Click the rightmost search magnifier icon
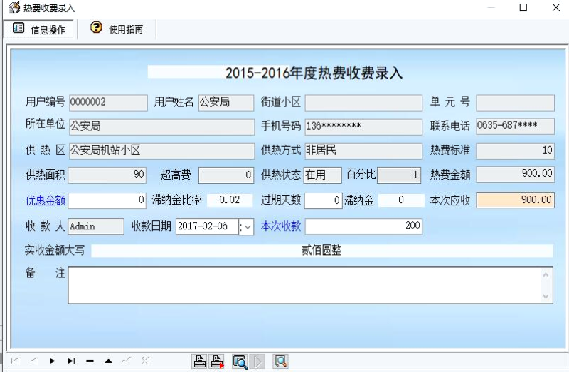 [281, 361]
